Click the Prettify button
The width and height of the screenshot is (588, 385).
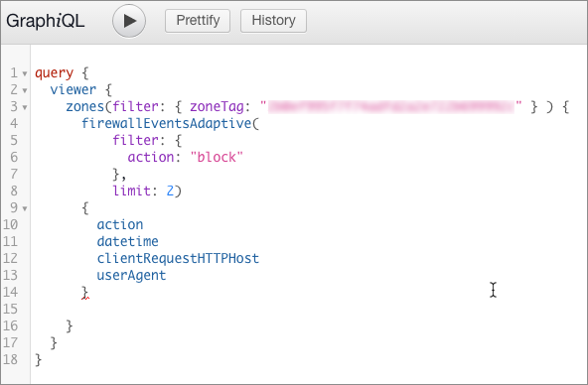click(198, 21)
